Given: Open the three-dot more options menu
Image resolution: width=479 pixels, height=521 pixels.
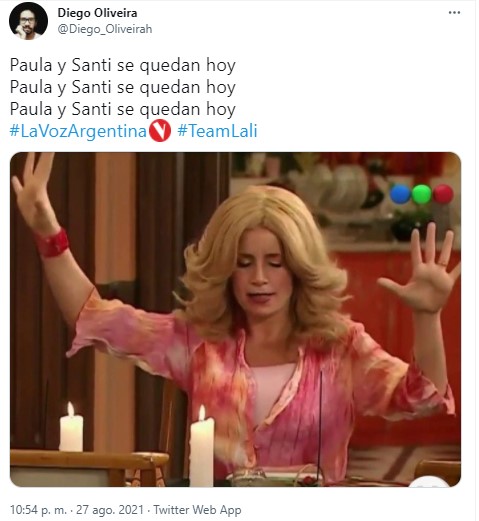Looking at the screenshot, I should tap(454, 13).
